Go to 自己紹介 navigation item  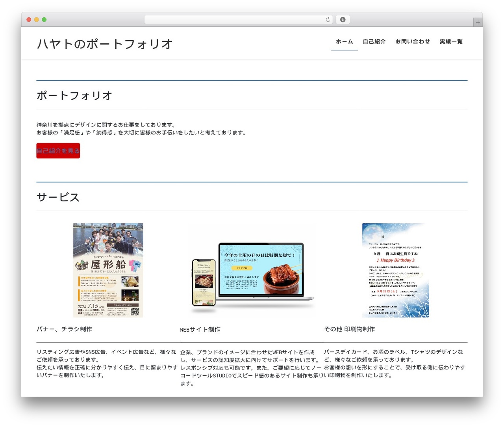coord(374,42)
